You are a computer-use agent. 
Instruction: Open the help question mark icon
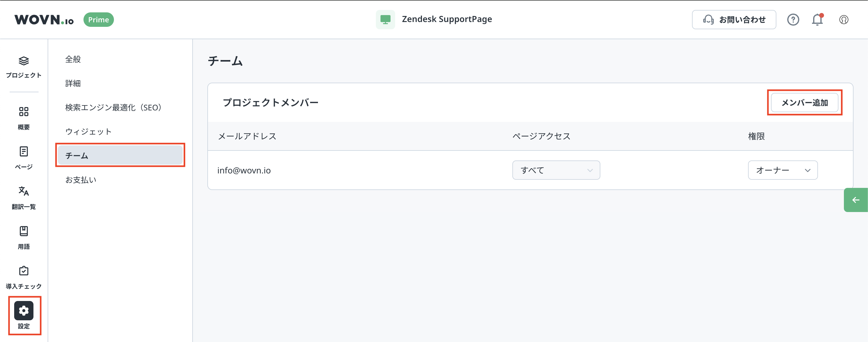793,20
